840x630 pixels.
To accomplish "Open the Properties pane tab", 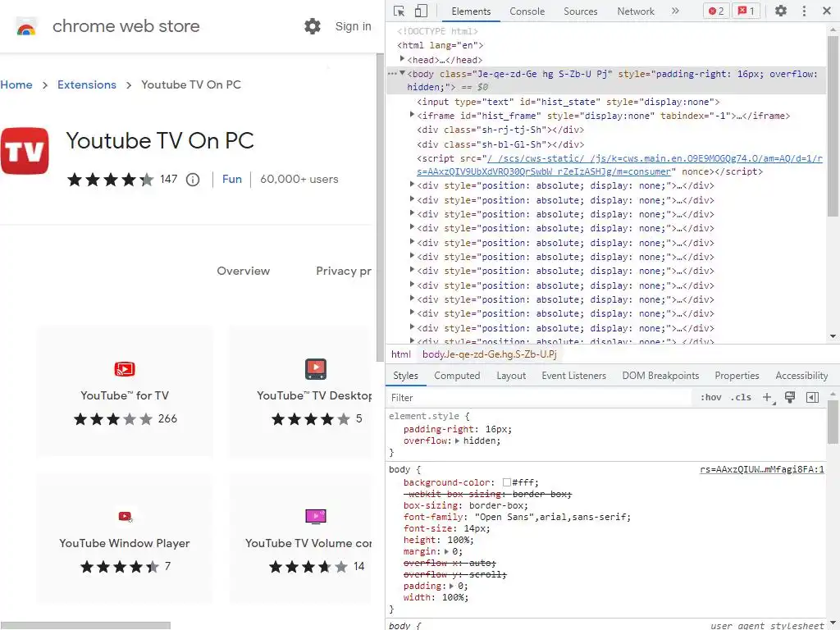I will (x=737, y=376).
